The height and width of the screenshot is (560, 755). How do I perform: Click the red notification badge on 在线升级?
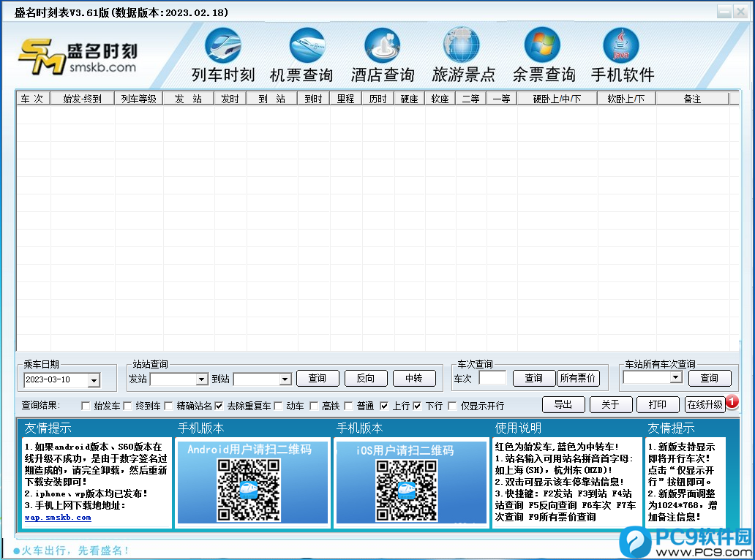click(x=732, y=401)
